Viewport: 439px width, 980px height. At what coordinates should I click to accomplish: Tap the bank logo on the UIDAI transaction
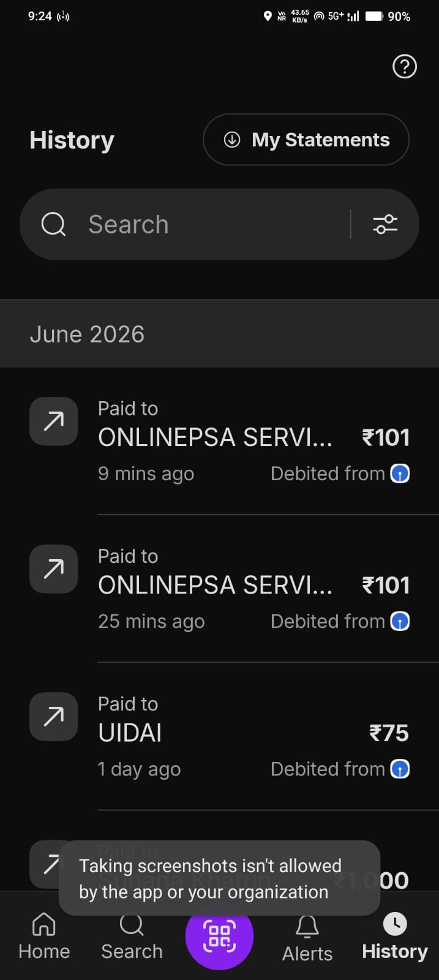click(400, 769)
